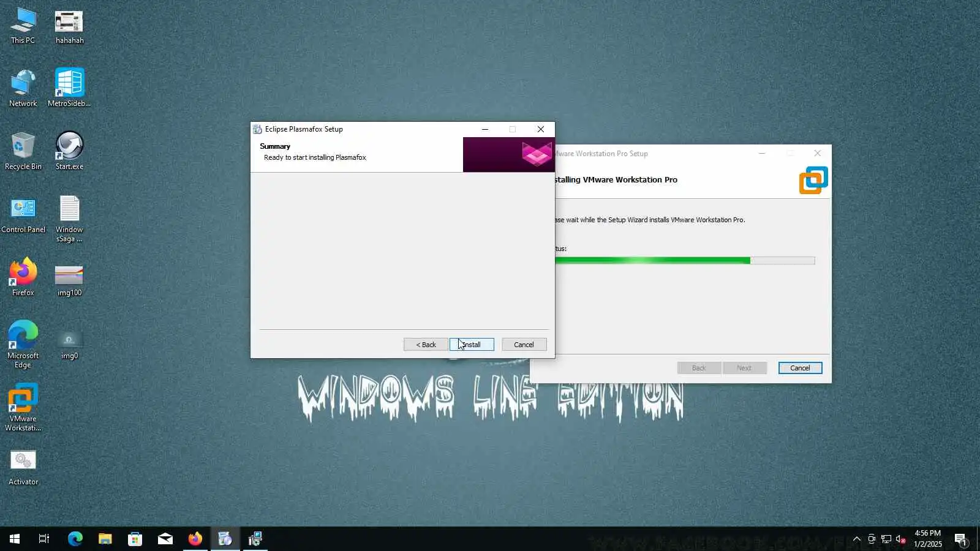Screen dimensions: 980x551
Task: Select the Network desktop icon
Action: pyautogui.click(x=23, y=89)
